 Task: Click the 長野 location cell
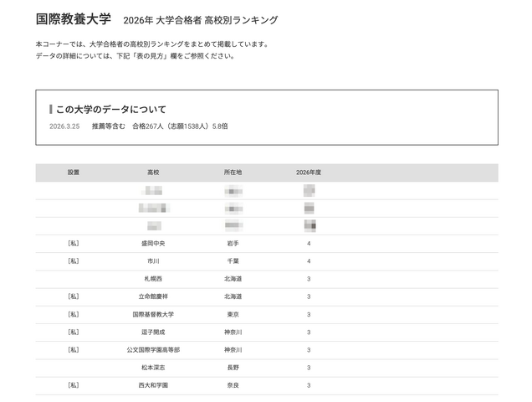point(233,368)
